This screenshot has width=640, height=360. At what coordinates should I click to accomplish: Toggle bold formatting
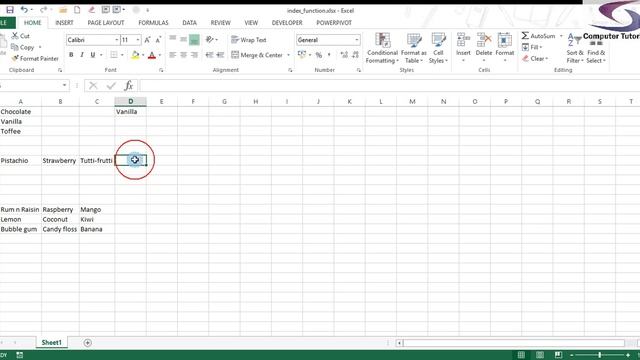tap(71, 55)
